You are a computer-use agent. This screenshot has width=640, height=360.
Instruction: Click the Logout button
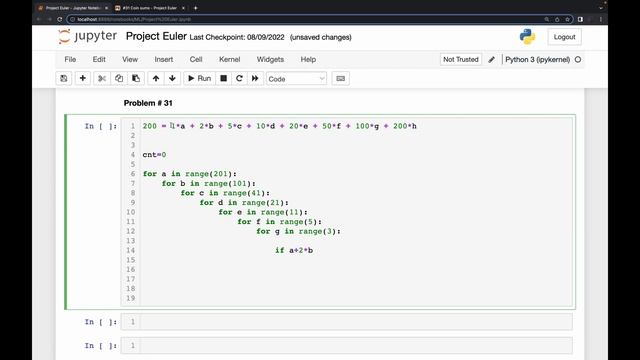coord(564,37)
